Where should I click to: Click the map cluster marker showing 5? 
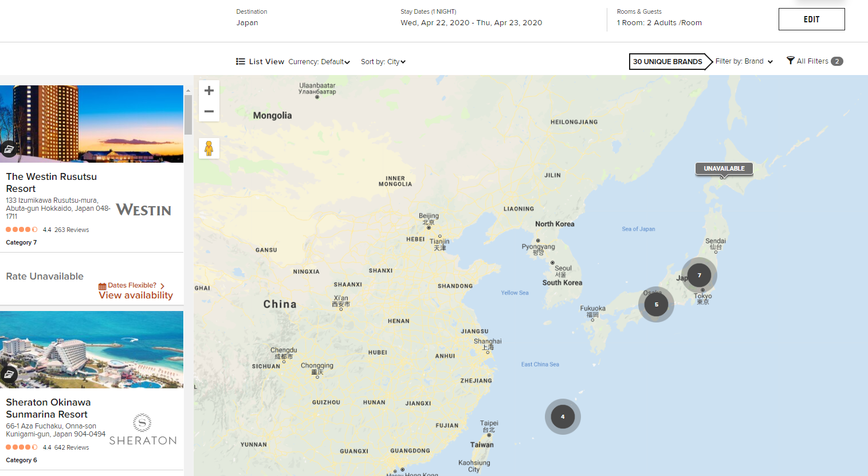click(656, 305)
